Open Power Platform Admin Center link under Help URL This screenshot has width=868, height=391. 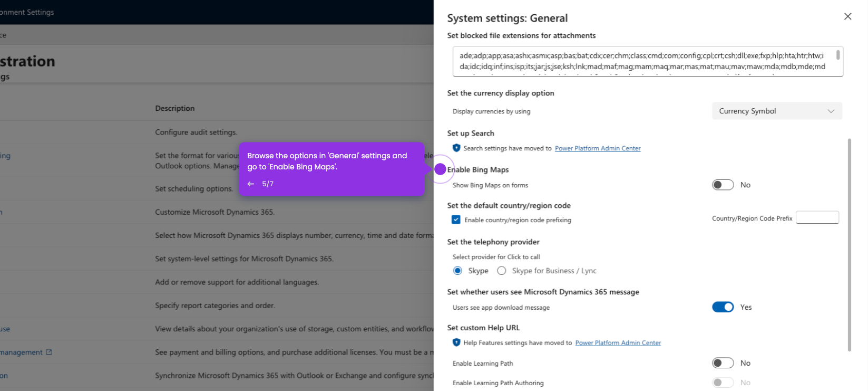pos(618,342)
